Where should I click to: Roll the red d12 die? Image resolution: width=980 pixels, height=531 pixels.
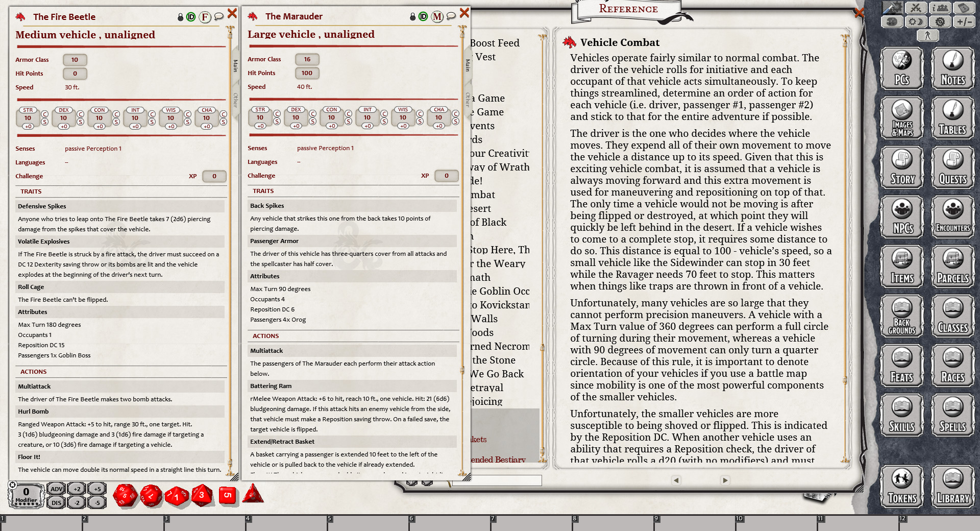point(151,496)
